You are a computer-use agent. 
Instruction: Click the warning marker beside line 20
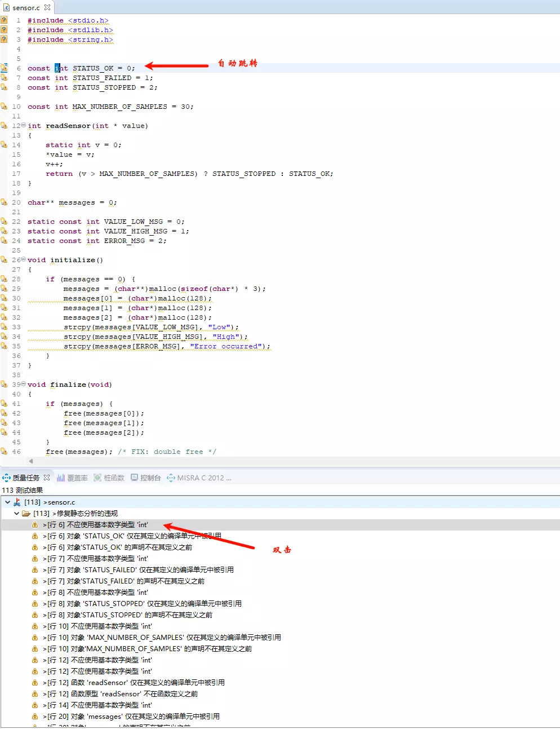pyautogui.click(x=4, y=202)
